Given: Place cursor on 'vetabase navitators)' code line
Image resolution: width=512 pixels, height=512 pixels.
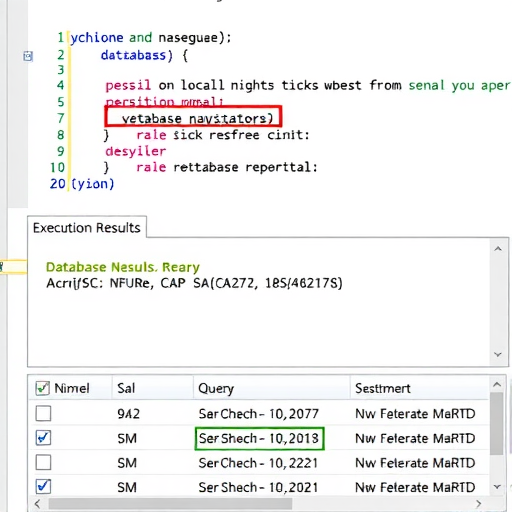Looking at the screenshot, I should 197,119.
